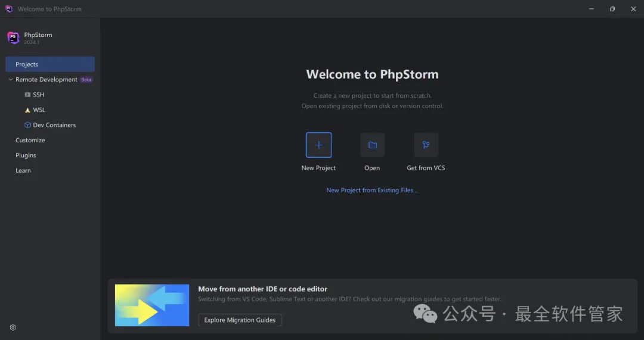This screenshot has height=340, width=644.
Task: Click the '2024.1' version text
Action: pos(32,42)
